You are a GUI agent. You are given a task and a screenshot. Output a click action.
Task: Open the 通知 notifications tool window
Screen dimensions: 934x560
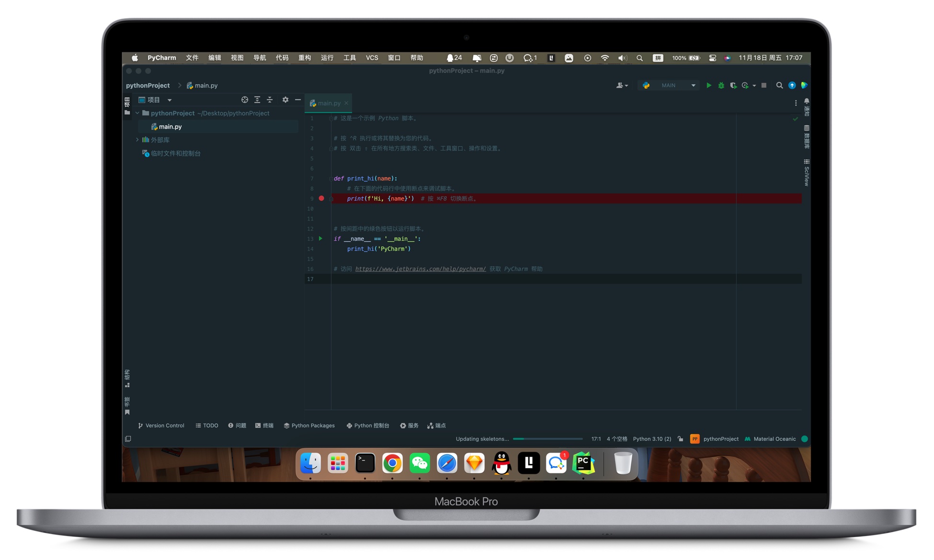pyautogui.click(x=807, y=108)
